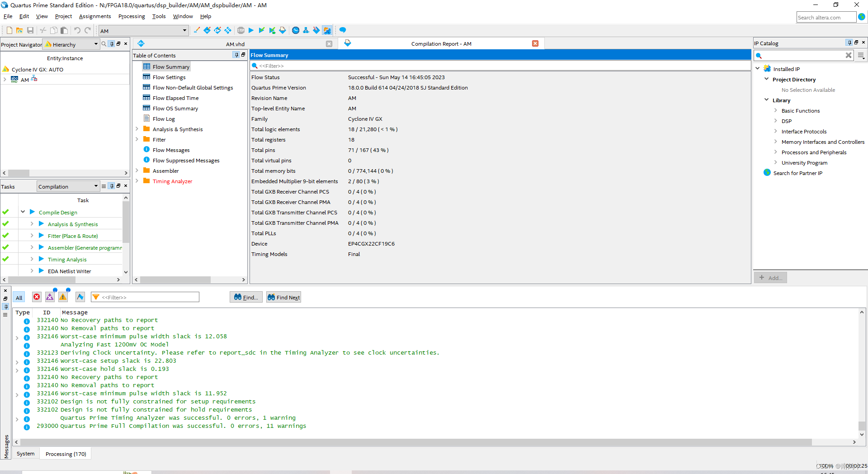Select the Save project icon
The image size is (868, 474).
pos(30,30)
